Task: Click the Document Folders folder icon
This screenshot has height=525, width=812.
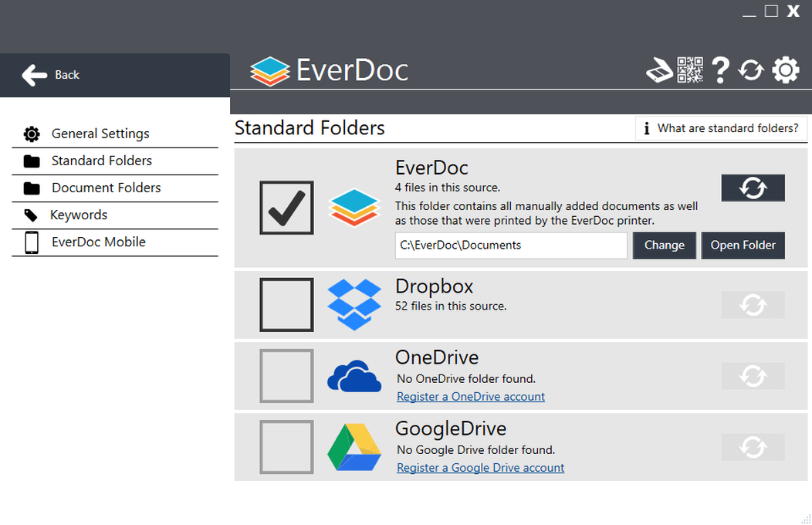Action: (32, 188)
